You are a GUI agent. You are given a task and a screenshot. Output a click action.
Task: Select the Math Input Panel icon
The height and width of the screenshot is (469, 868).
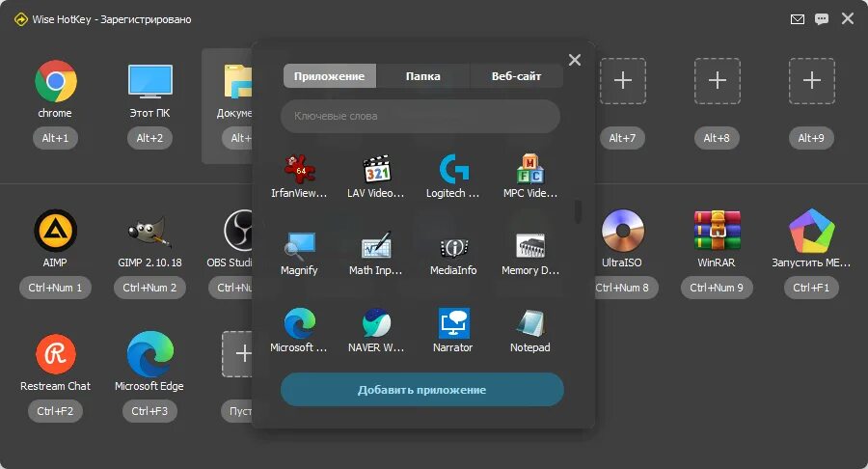[376, 245]
